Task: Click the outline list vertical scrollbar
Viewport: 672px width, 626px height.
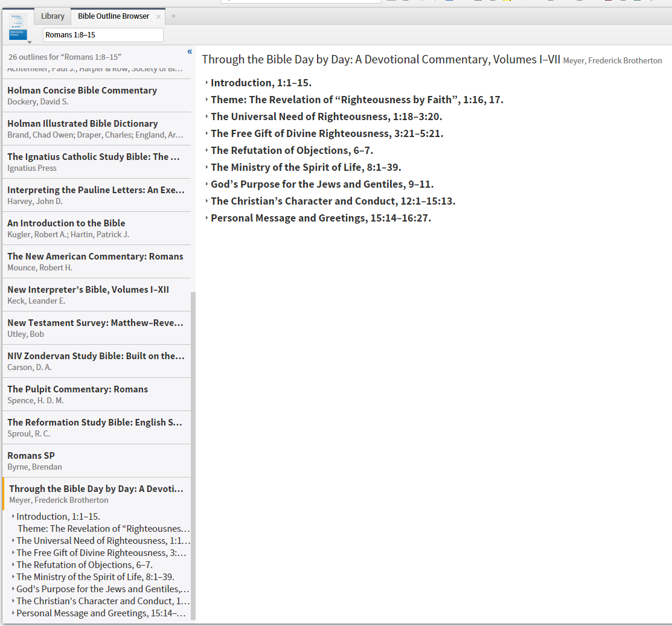Action: pos(193,456)
